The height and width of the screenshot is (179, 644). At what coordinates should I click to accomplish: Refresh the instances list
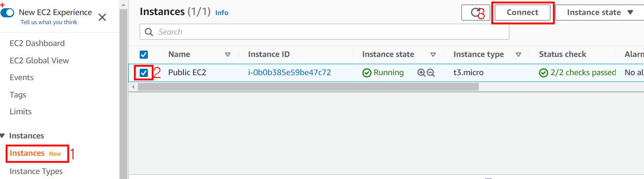click(x=476, y=13)
